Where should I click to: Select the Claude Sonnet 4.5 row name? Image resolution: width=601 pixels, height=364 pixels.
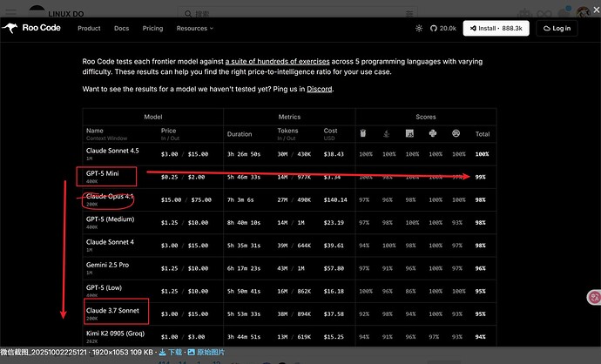tap(112, 151)
